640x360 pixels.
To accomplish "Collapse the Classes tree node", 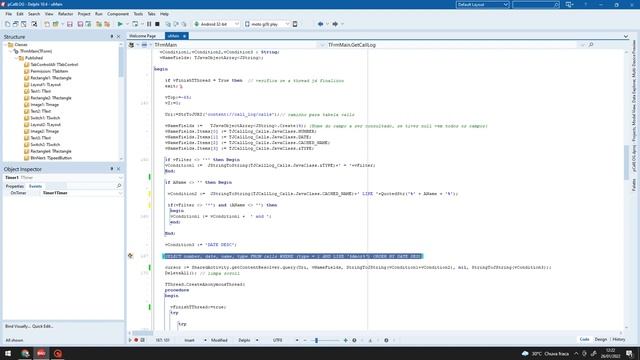I will click(x=6, y=45).
